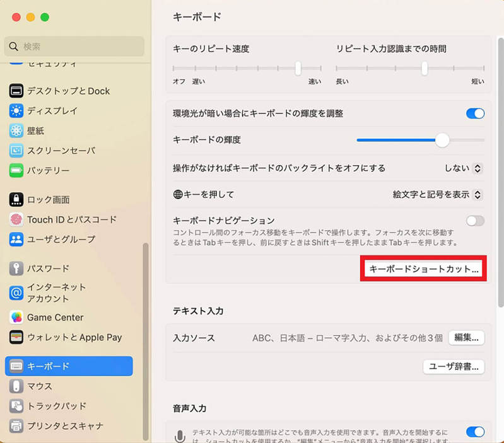Click the 速い label under repeat slider
Image resolution: width=504 pixels, height=443 pixels.
(x=315, y=81)
